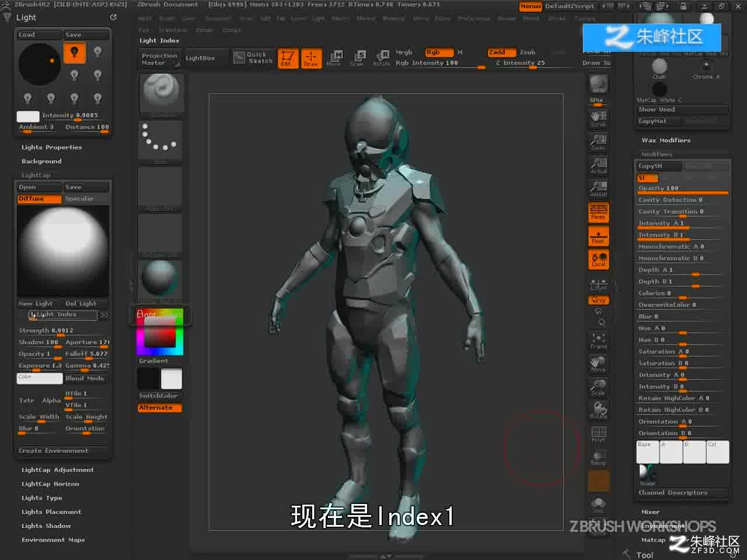Click New Light button
747x560 pixels.
point(39,304)
